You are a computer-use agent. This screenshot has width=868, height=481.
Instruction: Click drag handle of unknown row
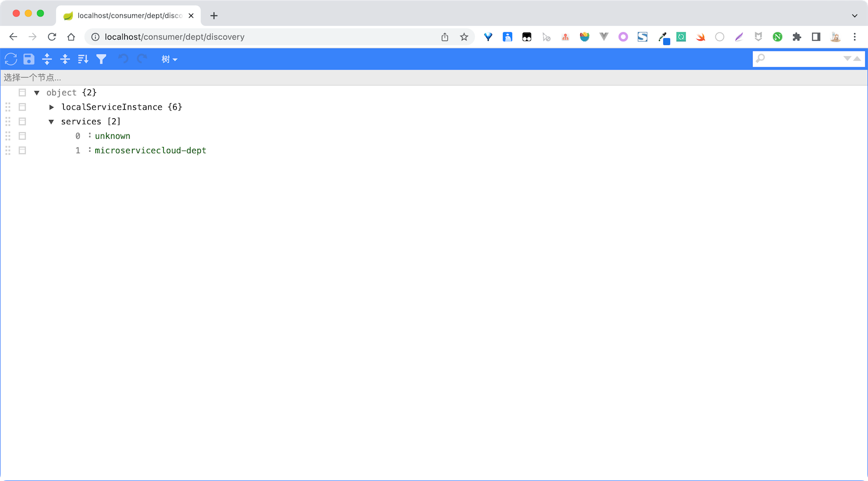tap(8, 136)
